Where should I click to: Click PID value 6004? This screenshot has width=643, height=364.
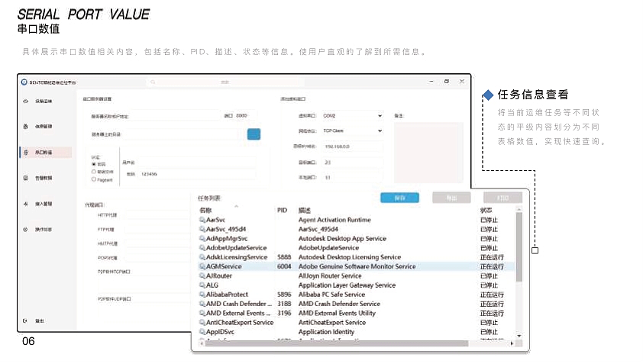coord(284,266)
